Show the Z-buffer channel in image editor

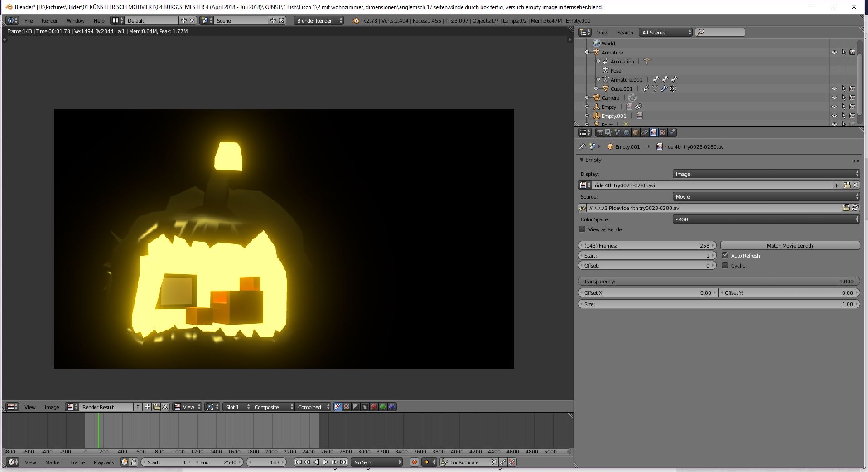pos(365,407)
